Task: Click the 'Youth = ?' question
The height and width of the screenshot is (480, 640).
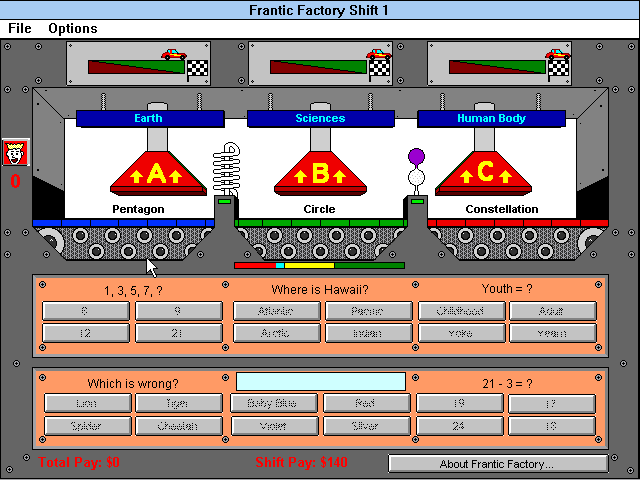Action: 507,289
